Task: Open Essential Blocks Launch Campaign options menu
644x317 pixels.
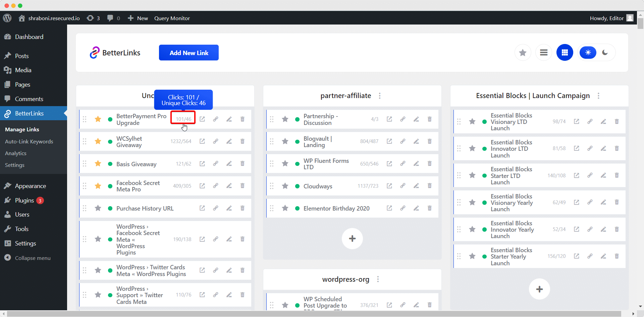Action: coord(598,96)
